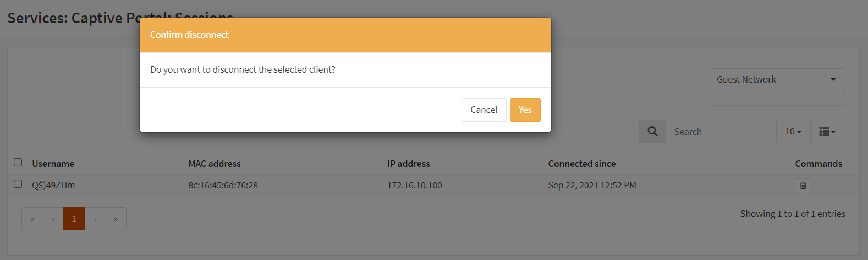Select the Q$)49ZHm session checkbox
868x260 pixels.
(18, 184)
